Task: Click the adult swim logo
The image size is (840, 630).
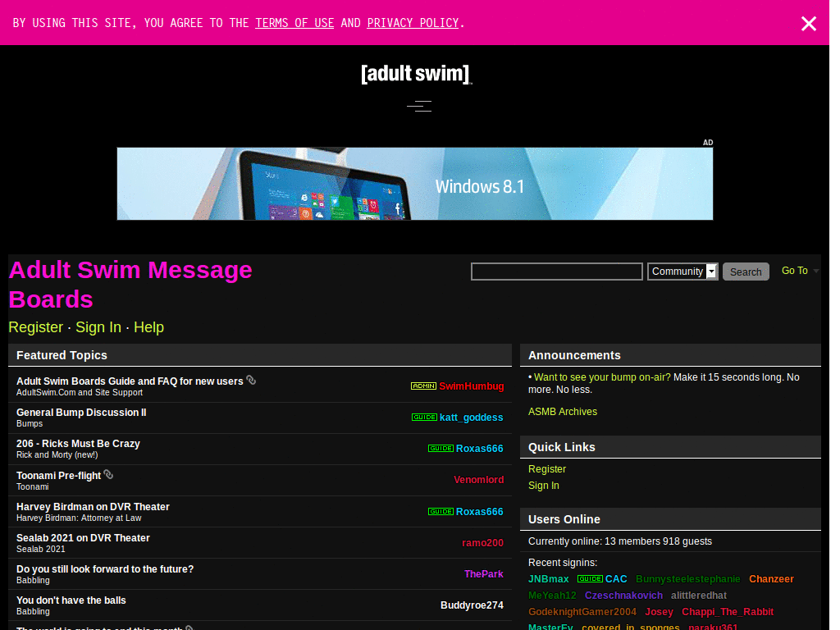Action: (x=416, y=74)
